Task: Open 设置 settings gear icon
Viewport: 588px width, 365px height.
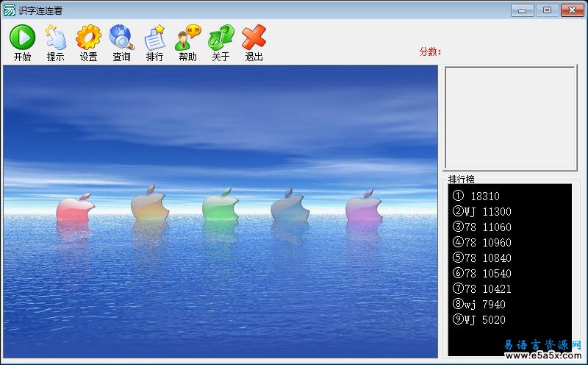Action: [x=88, y=38]
